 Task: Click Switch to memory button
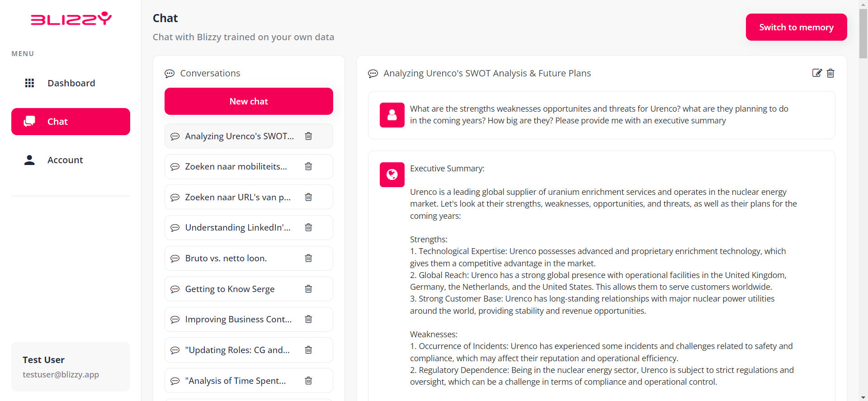click(796, 27)
